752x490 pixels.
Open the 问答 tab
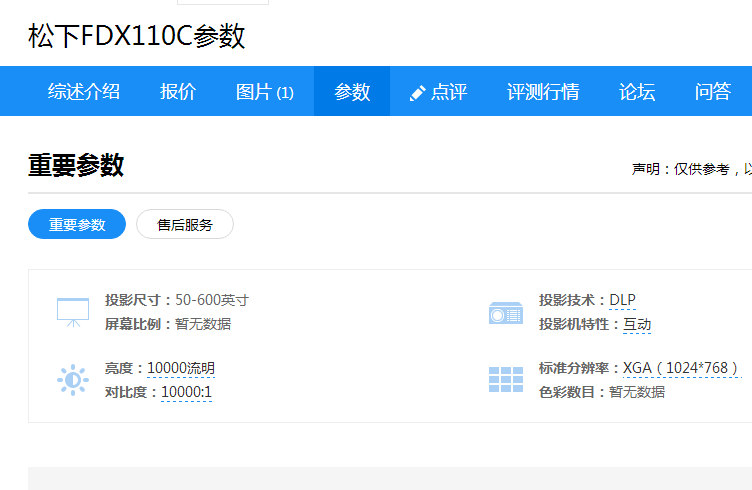(x=713, y=91)
